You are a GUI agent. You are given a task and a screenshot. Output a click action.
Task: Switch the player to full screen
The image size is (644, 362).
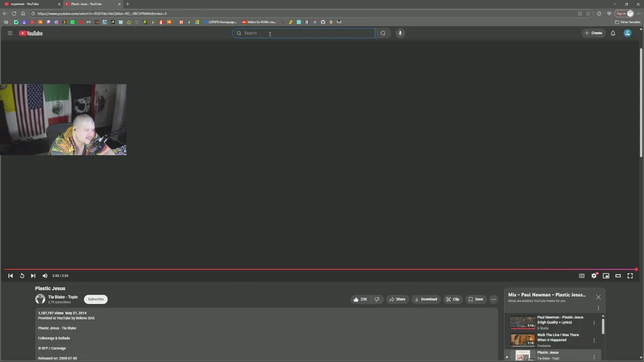coord(630,276)
